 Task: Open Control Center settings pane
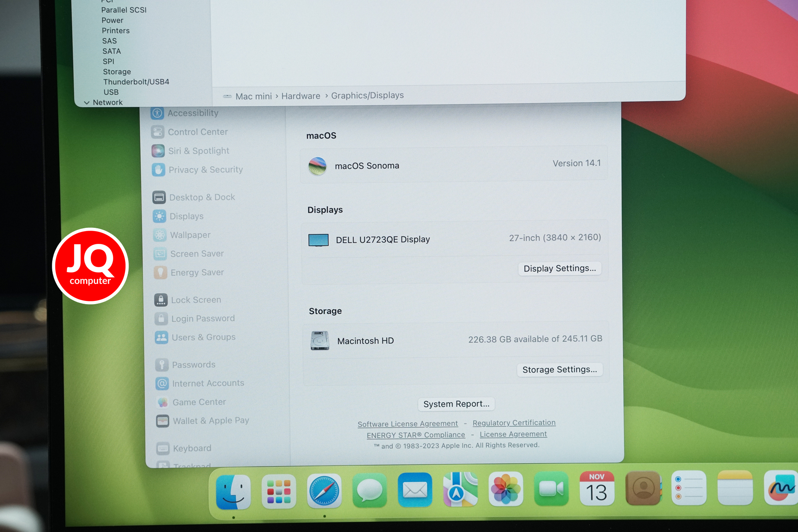pos(190,132)
